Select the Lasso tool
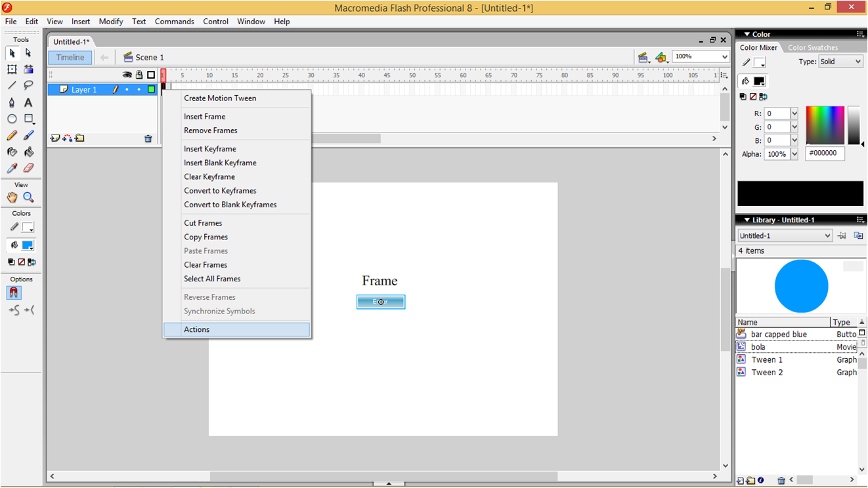This screenshot has width=868, height=488. (x=28, y=86)
